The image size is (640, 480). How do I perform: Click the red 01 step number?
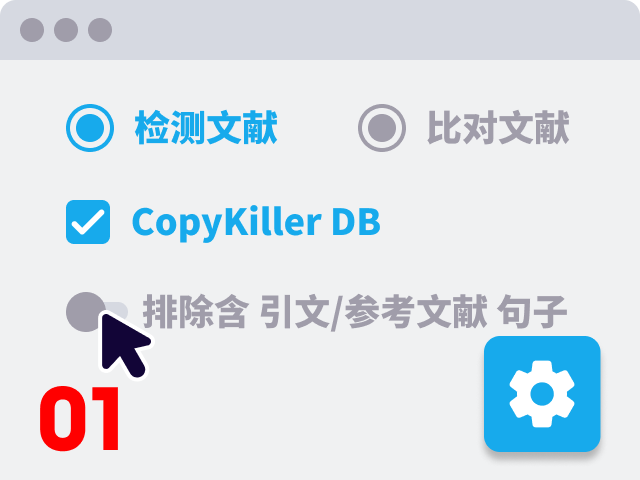[x=80, y=418]
